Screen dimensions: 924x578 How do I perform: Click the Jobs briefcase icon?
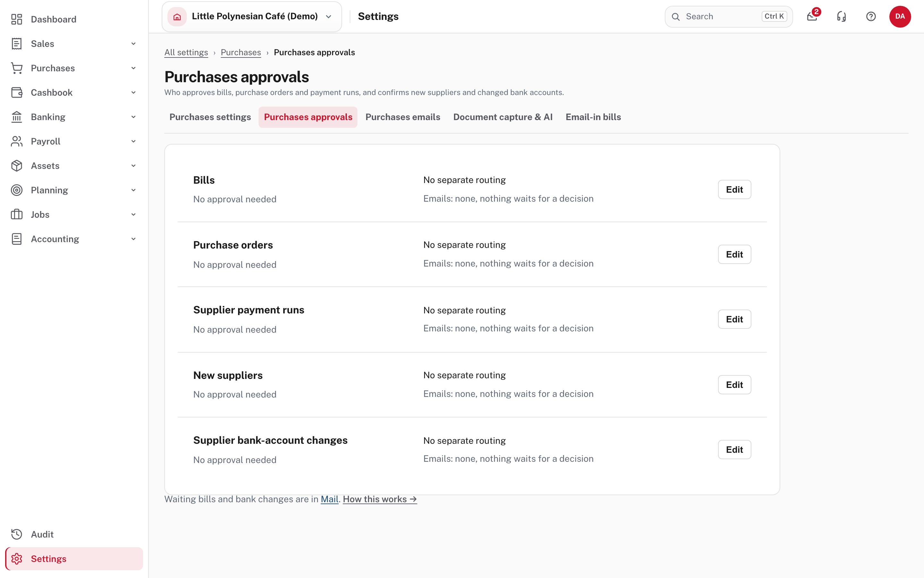(x=16, y=215)
